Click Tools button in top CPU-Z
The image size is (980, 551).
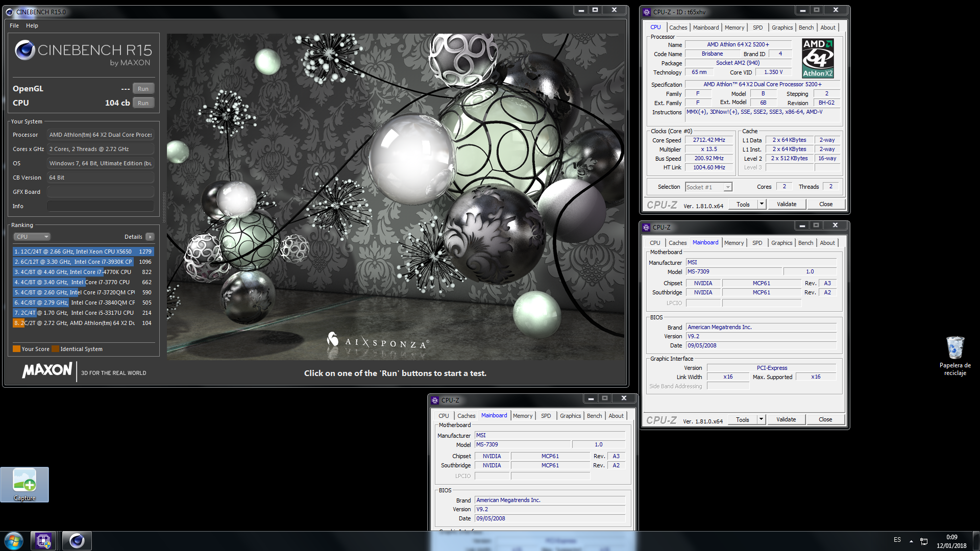click(743, 204)
